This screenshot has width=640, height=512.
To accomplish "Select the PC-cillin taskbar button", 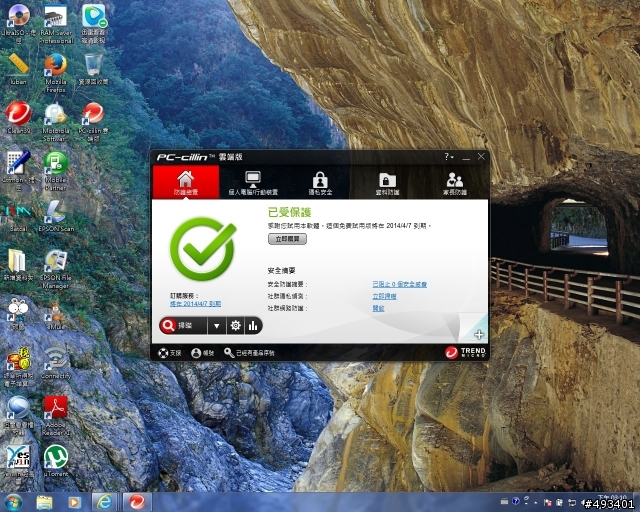I will [137, 503].
